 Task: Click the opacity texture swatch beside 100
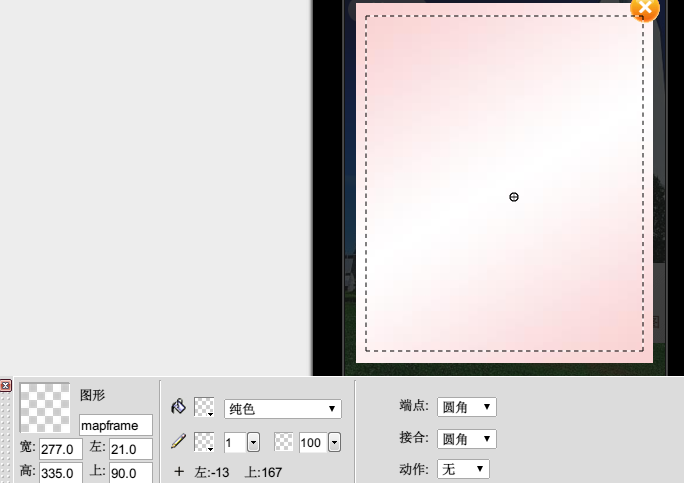coord(284,441)
